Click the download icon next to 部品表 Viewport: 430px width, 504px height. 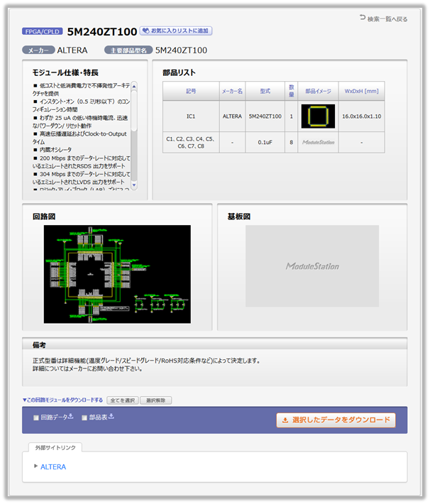coord(111,416)
